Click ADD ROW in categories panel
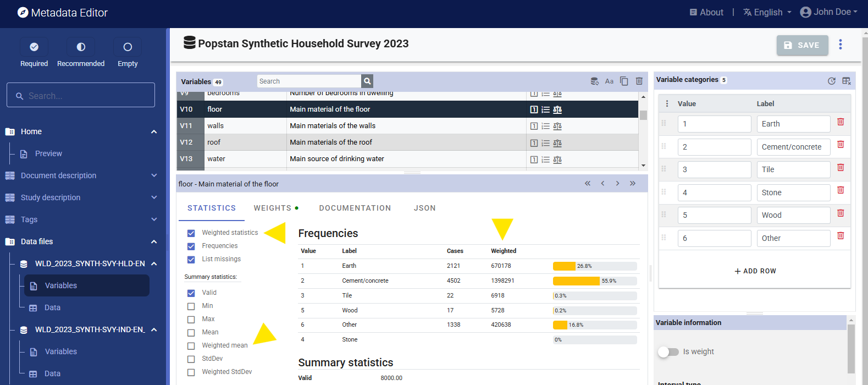This screenshot has height=385, width=868. coord(755,271)
